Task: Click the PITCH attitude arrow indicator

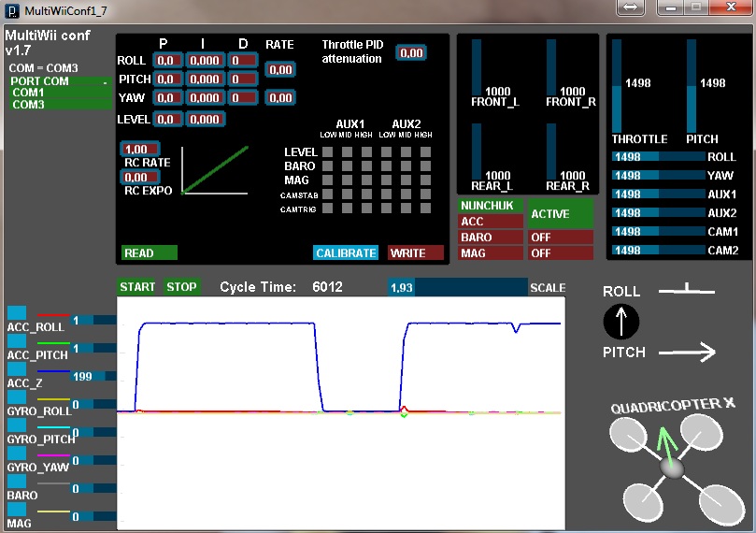Action: 687,353
